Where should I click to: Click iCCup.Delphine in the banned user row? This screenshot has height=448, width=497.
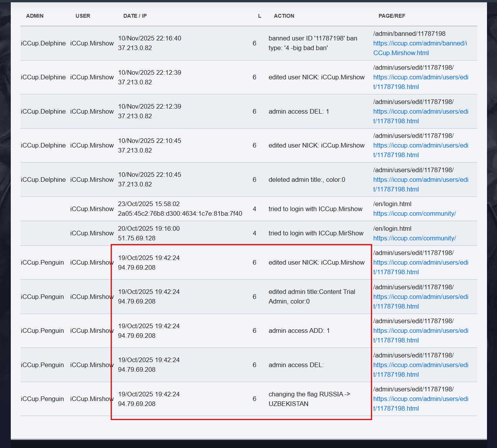(x=43, y=44)
